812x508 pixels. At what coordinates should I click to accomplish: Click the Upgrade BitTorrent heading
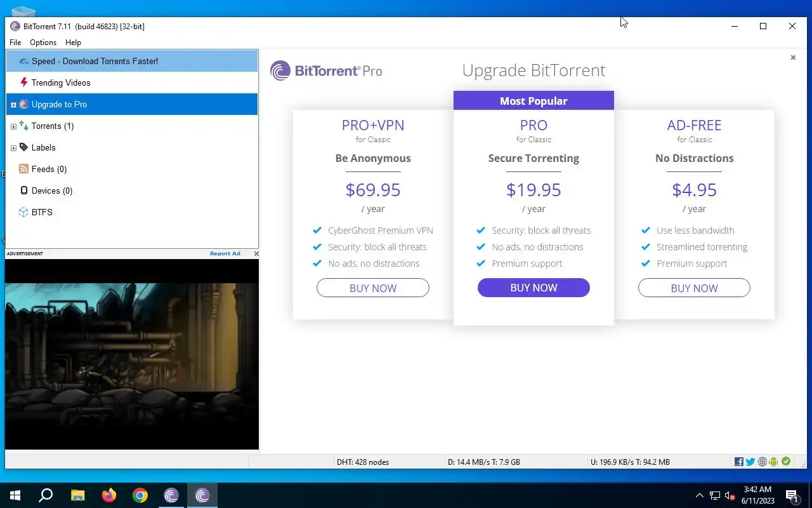click(534, 70)
